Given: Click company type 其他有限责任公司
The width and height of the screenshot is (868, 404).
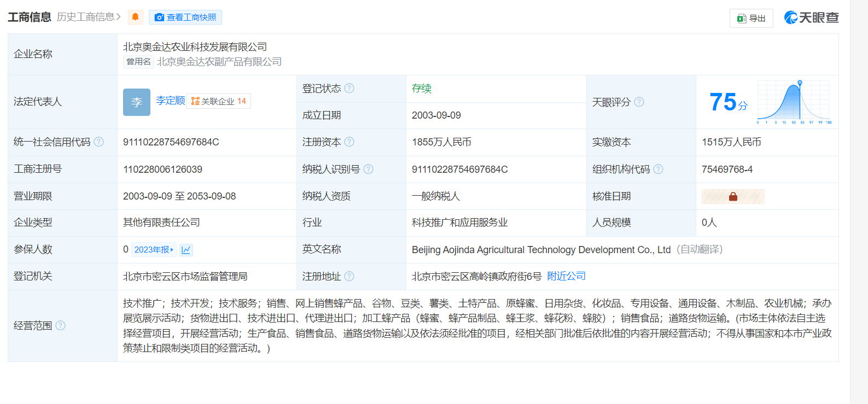Looking at the screenshot, I should pos(161,223).
